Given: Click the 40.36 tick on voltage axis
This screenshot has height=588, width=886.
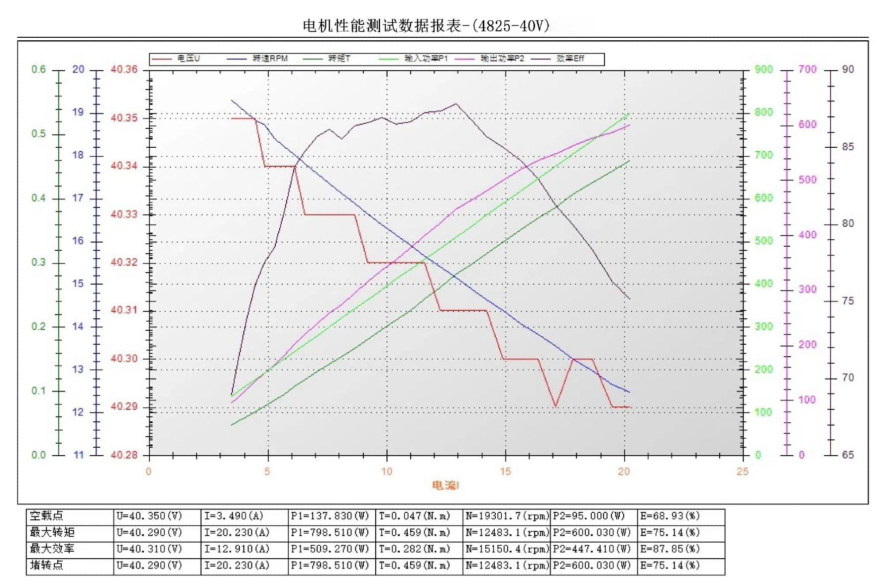Looking at the screenshot, I should coord(124,70).
